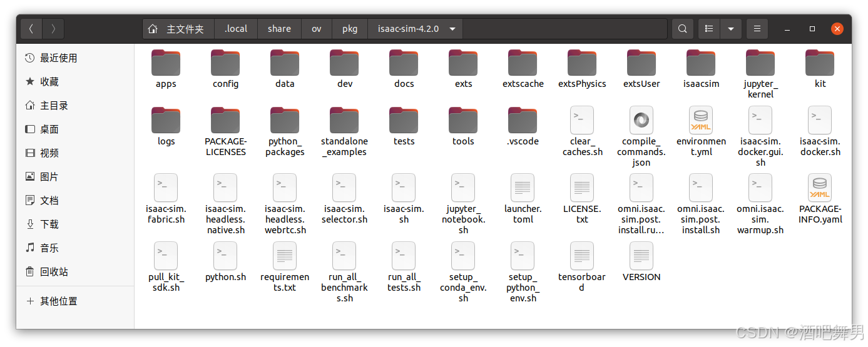Select PACKAGE-INFO.yaml file icon

click(820, 188)
